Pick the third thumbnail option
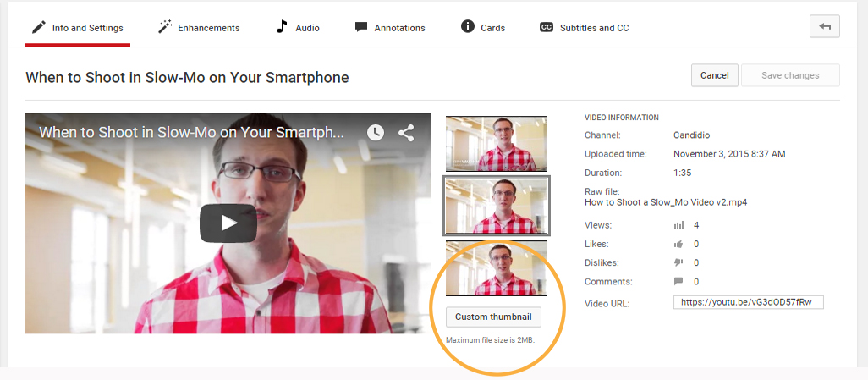 [x=497, y=268]
